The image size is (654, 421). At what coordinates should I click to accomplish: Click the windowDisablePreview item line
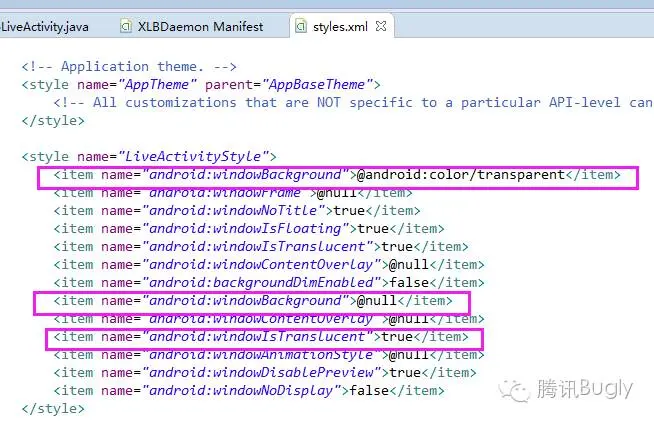point(264,373)
